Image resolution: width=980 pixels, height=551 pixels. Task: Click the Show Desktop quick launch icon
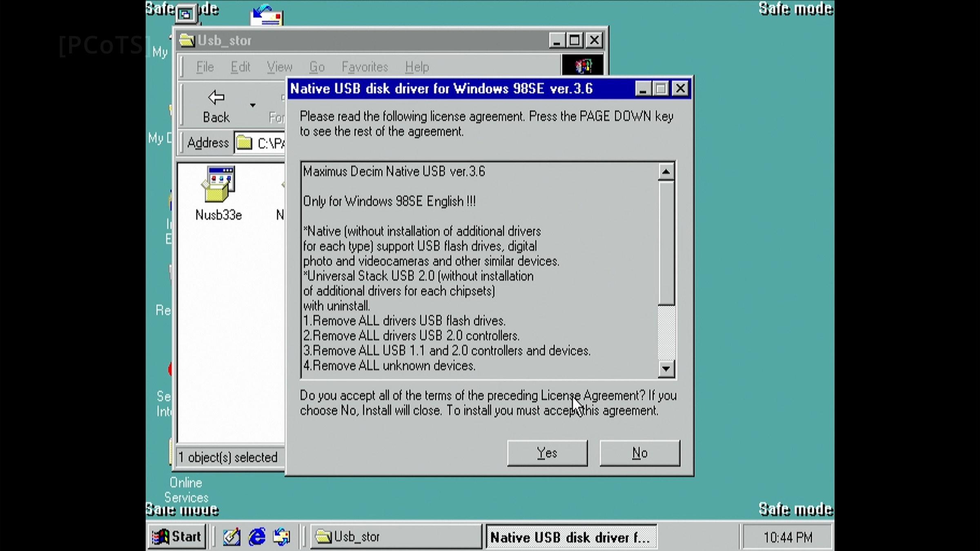[232, 537]
